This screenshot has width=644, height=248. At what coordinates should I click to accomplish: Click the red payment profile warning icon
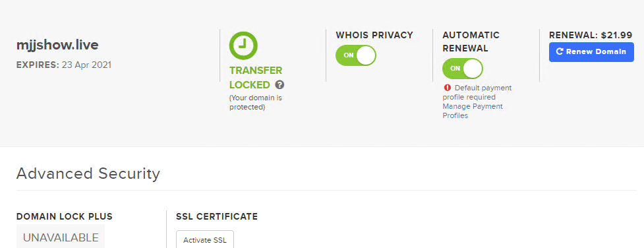(448, 88)
